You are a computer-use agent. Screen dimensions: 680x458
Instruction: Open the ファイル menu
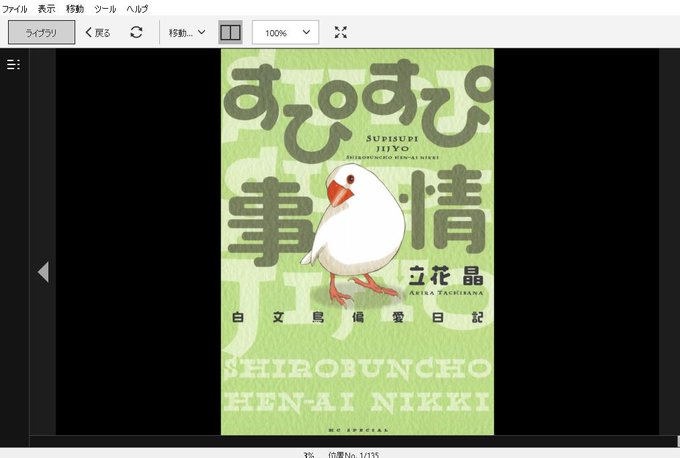coord(14,8)
